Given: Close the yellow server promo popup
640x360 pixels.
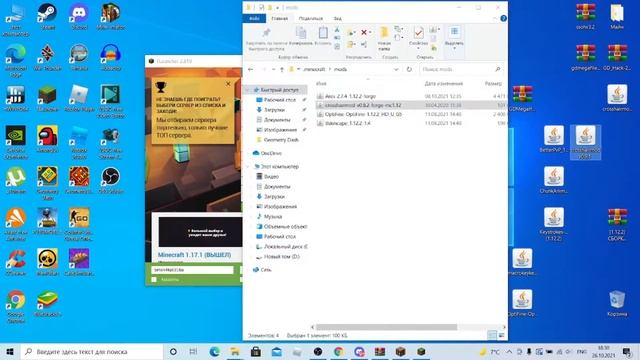Looking at the screenshot, I should coord(228,84).
